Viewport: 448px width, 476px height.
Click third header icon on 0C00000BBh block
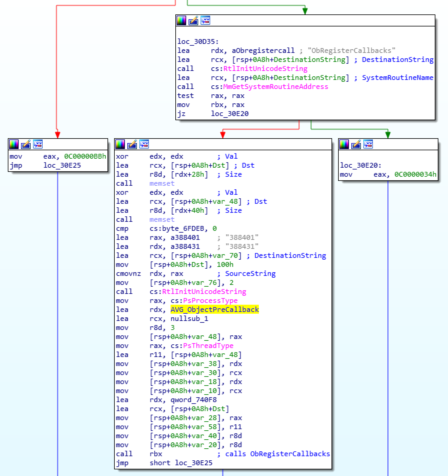[x=38, y=144]
